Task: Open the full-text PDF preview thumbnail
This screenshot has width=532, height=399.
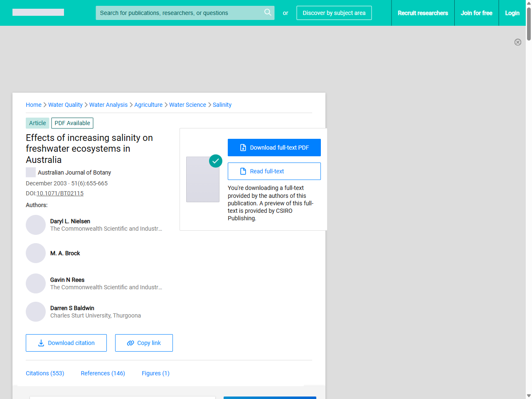Action: tap(203, 179)
